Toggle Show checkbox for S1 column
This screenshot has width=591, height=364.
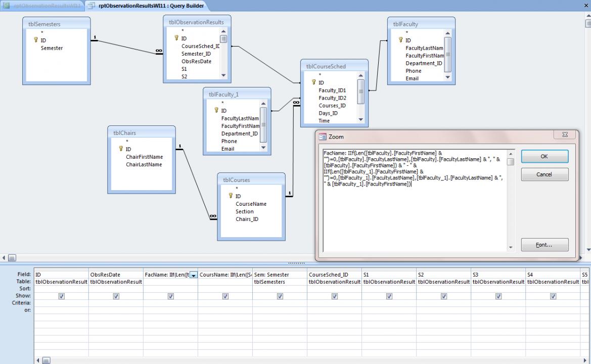pyautogui.click(x=389, y=296)
